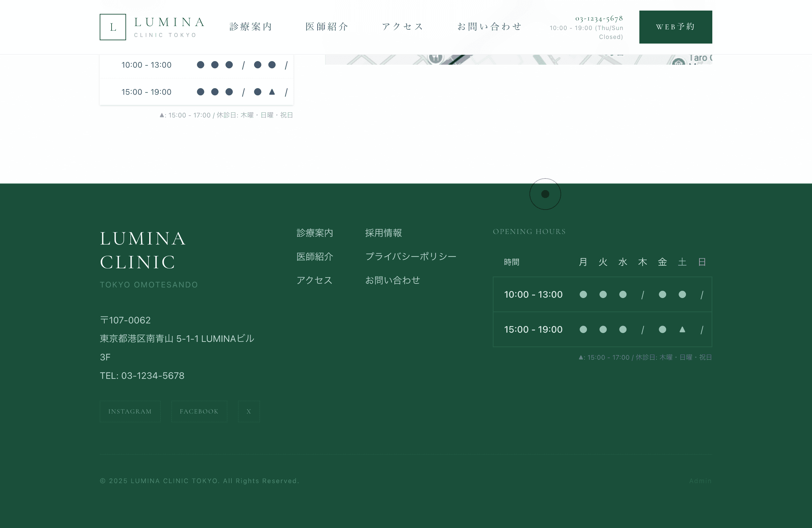
Task: Follow the footer お問い合わせ link
Action: coord(392,280)
